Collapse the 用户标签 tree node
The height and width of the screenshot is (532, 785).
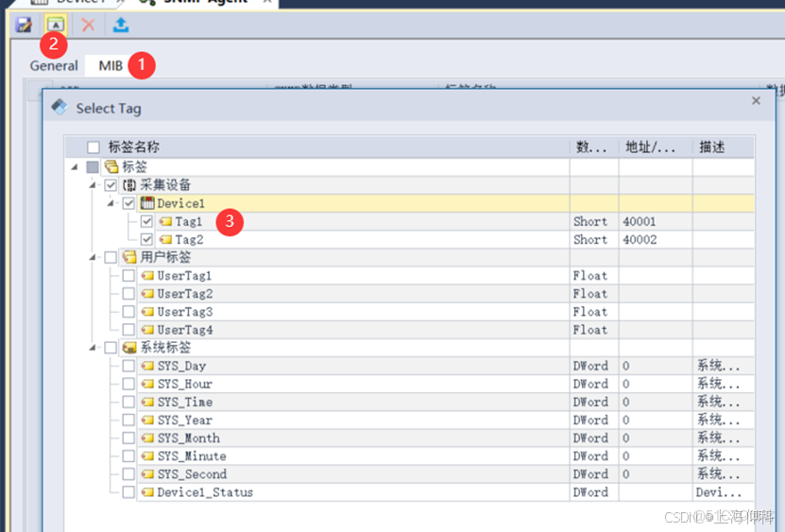click(x=93, y=257)
